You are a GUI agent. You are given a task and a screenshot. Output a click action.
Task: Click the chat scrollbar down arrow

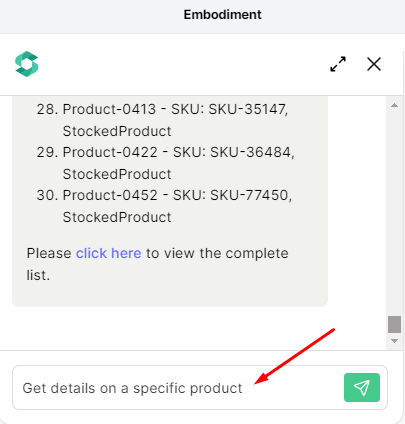[x=394, y=341]
